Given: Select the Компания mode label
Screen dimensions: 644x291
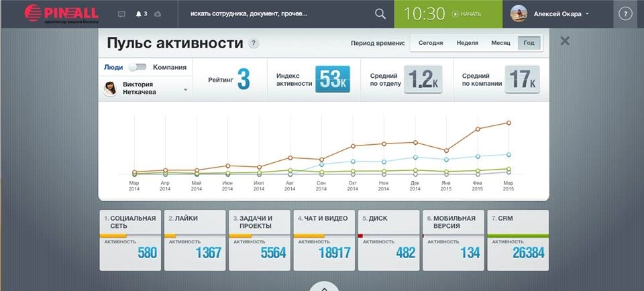Looking at the screenshot, I should pos(170,67).
